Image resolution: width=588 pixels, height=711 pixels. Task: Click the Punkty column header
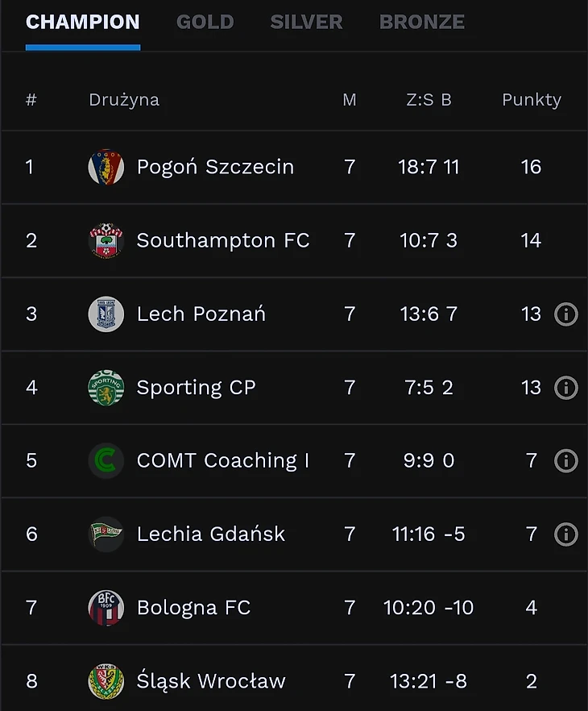[x=532, y=100]
